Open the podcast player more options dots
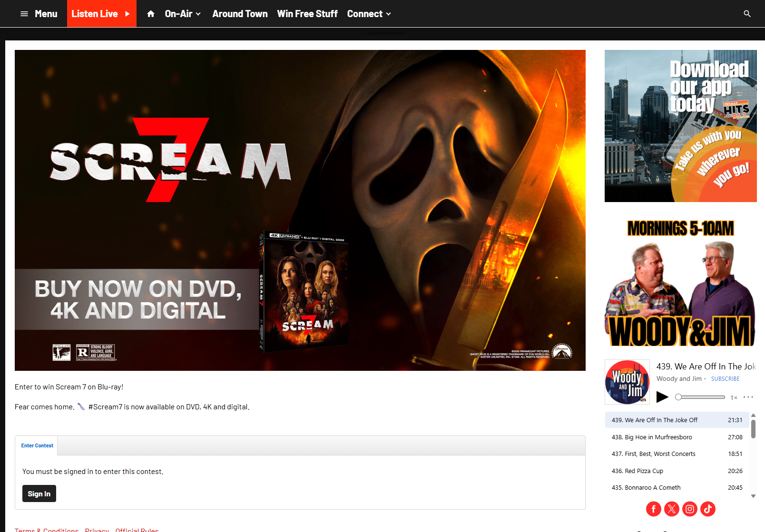The image size is (765, 532). pos(748,397)
